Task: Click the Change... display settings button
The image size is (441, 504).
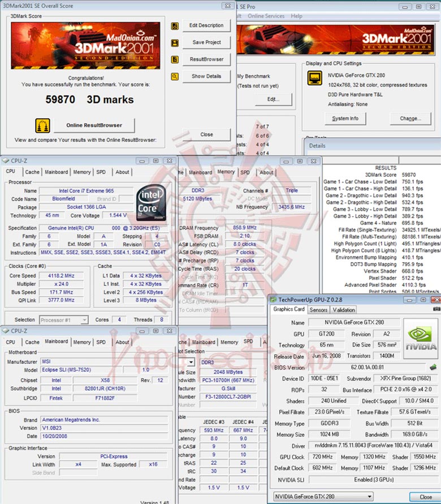Action: [410, 119]
